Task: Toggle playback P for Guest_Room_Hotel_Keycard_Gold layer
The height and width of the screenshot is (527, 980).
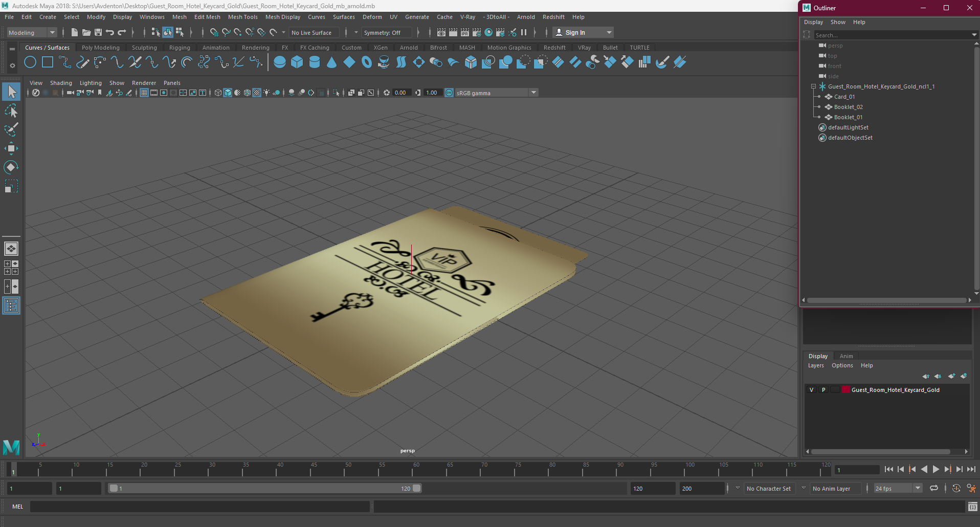Action: point(823,390)
